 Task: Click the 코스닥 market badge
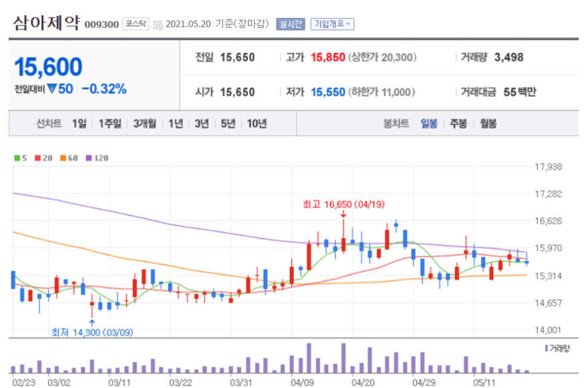(x=136, y=24)
